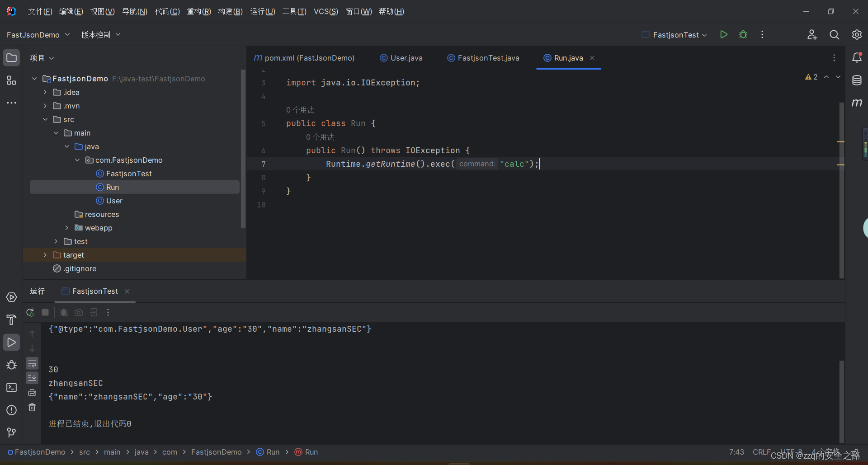Image resolution: width=868 pixels, height=465 pixels.
Task: Open Search Everywhere magnifier
Action: 834,34
